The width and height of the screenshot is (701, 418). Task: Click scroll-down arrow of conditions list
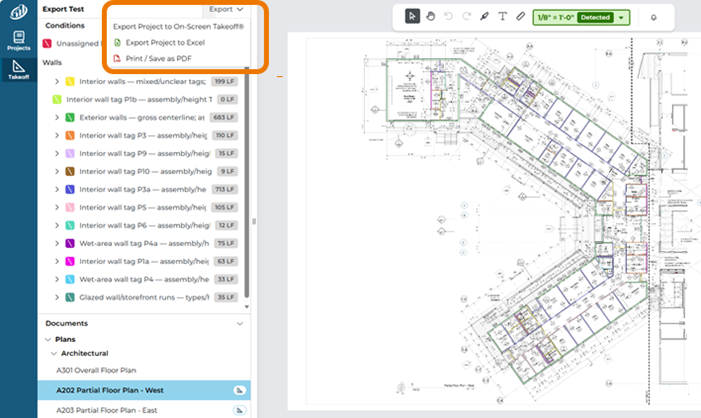(x=247, y=307)
